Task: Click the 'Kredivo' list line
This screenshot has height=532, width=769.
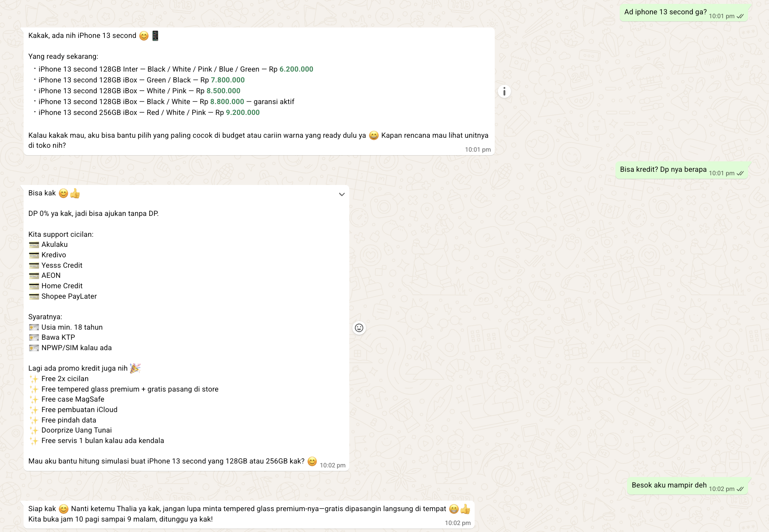Action: coord(48,255)
